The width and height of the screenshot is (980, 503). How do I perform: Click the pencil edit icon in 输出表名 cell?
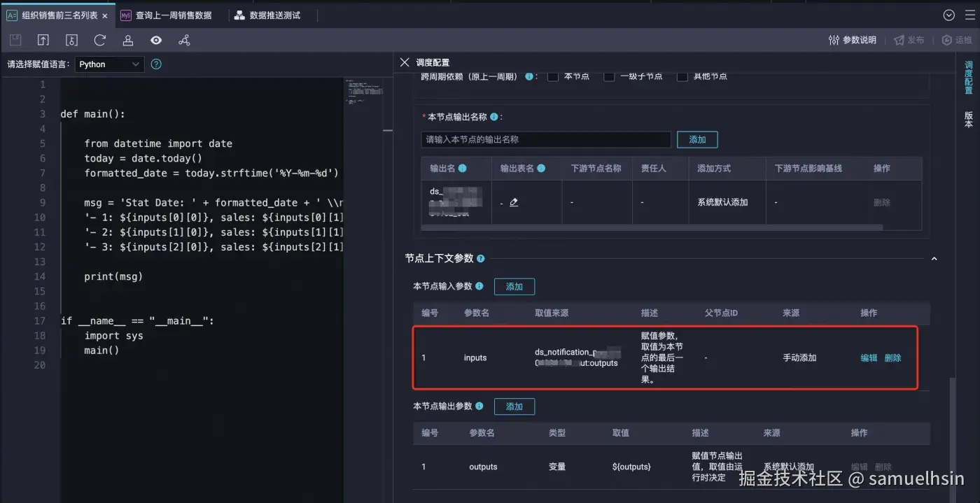click(x=514, y=202)
